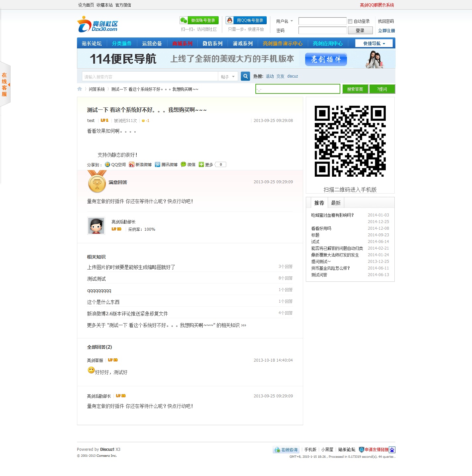Open 运营必备 nav item
Viewport: 472px width, 476px height.
[x=152, y=43]
